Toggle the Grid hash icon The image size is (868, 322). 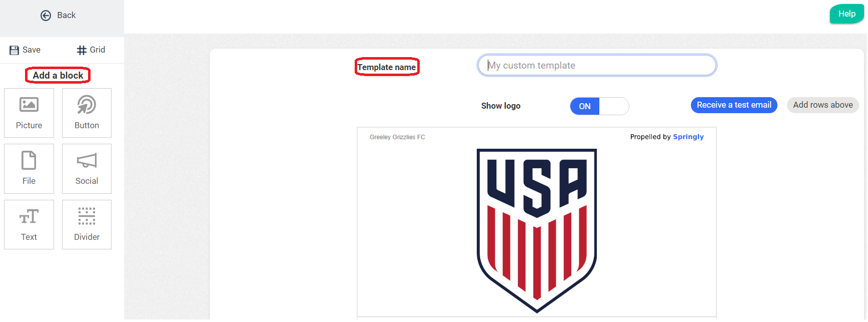(x=82, y=50)
